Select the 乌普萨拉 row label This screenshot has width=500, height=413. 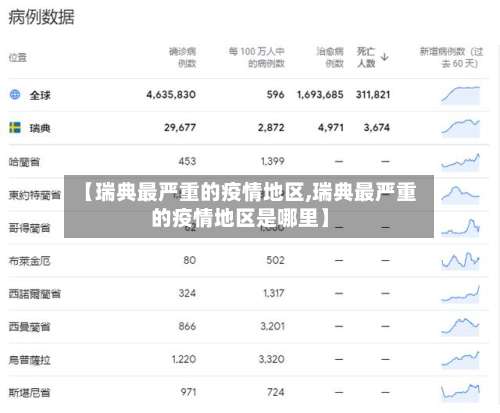click(29, 360)
